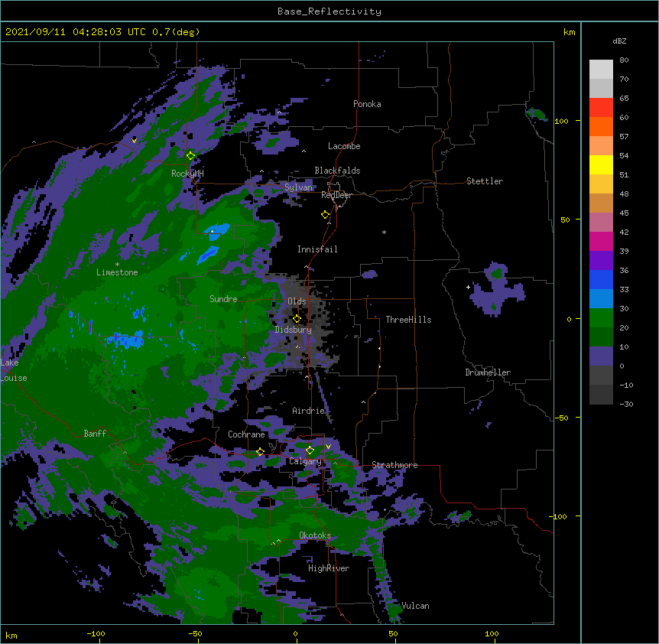The width and height of the screenshot is (659, 644).
Task: Click the Calgary city label
Action: click(305, 461)
